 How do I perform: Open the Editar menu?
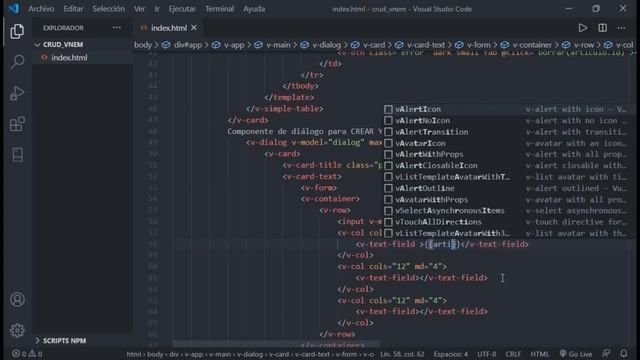pyautogui.click(x=73, y=9)
